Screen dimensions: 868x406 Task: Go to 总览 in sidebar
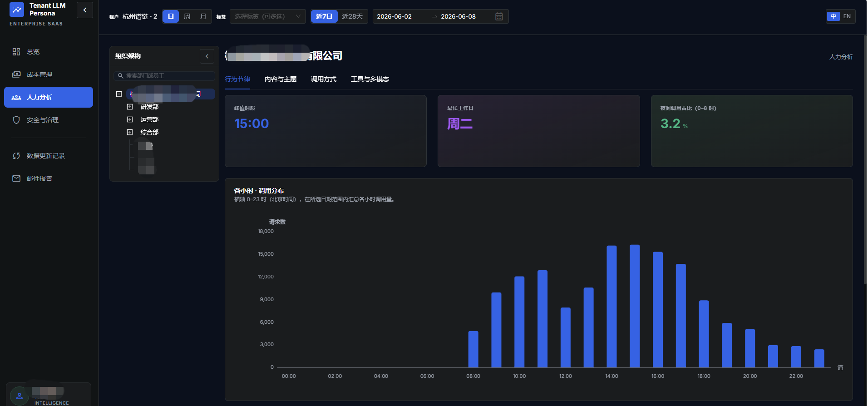coord(49,52)
